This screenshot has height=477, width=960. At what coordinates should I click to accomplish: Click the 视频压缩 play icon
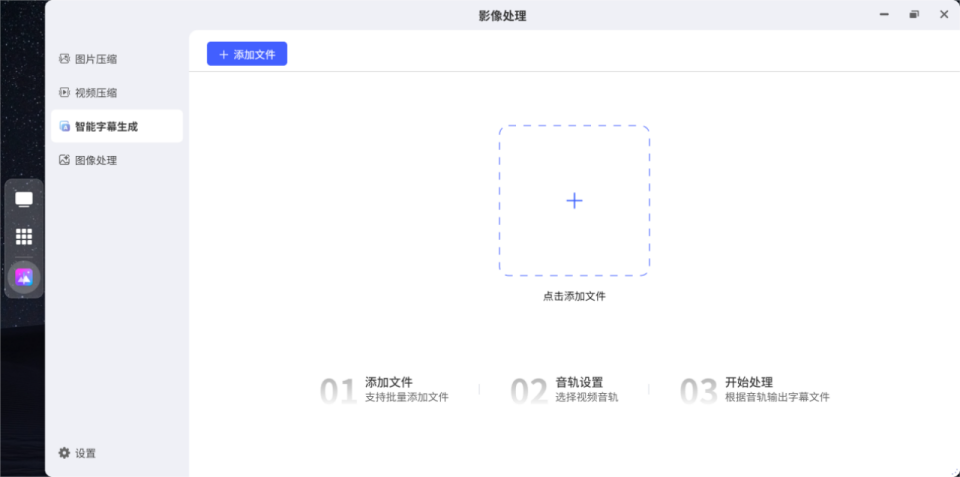pos(64,92)
